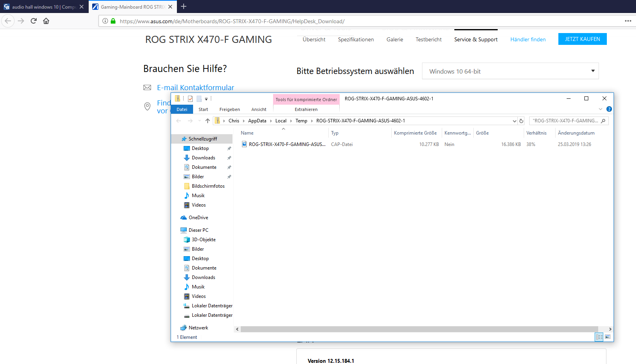
Task: Go up one folder level in Explorer
Action: 208,121
